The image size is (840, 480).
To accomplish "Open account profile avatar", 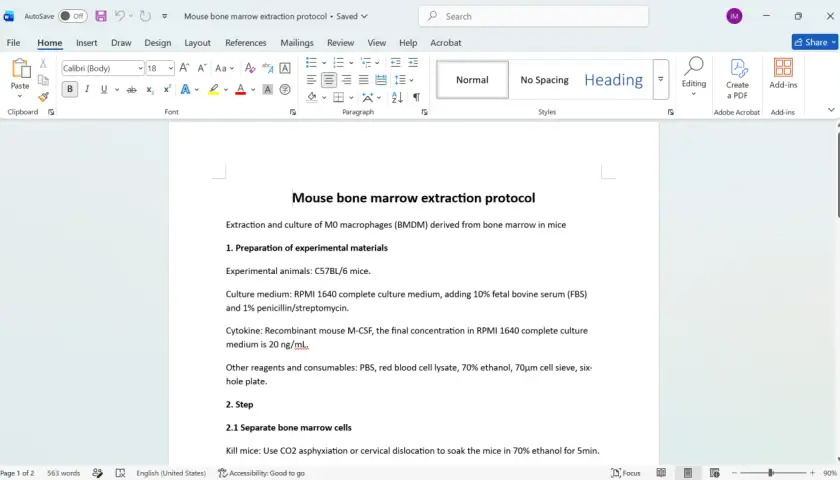I will pos(734,16).
